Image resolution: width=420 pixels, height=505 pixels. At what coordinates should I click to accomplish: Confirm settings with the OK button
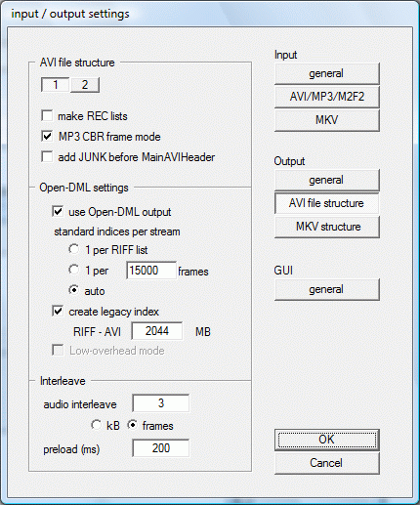point(327,440)
